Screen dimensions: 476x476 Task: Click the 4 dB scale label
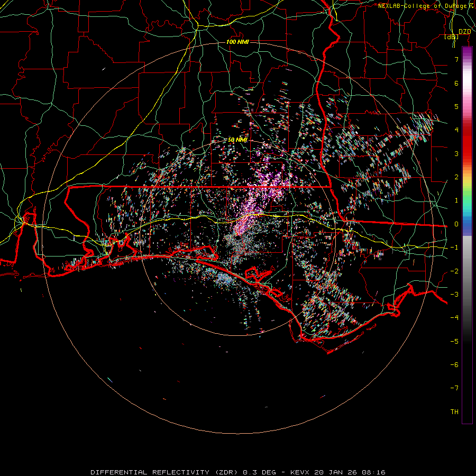click(456, 130)
